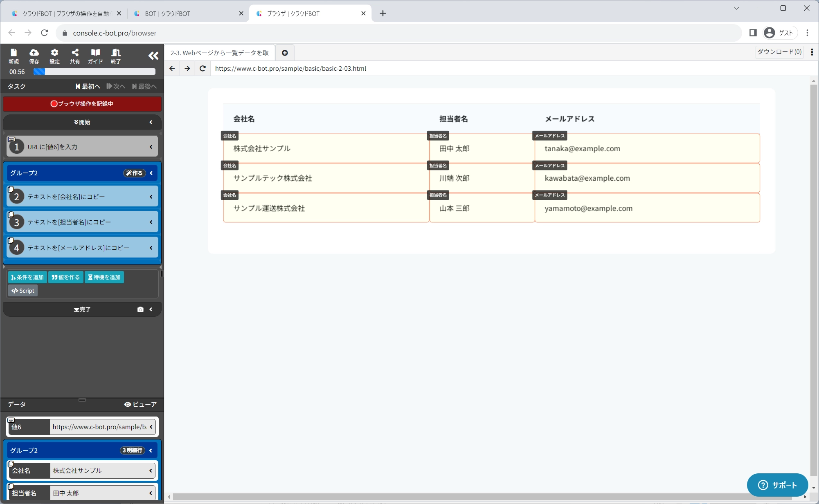The height and width of the screenshot is (504, 819).
Task: Add new virtual browser tab with plus icon
Action: coord(285,53)
